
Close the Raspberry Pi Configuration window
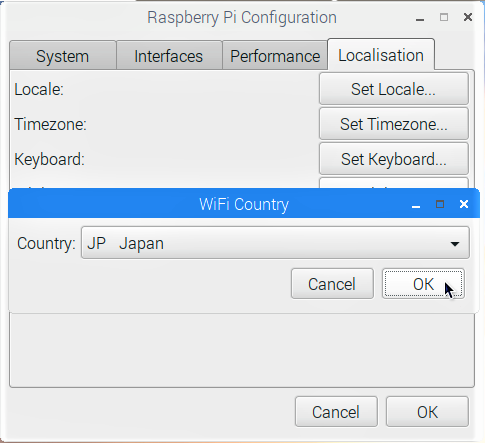click(x=468, y=17)
